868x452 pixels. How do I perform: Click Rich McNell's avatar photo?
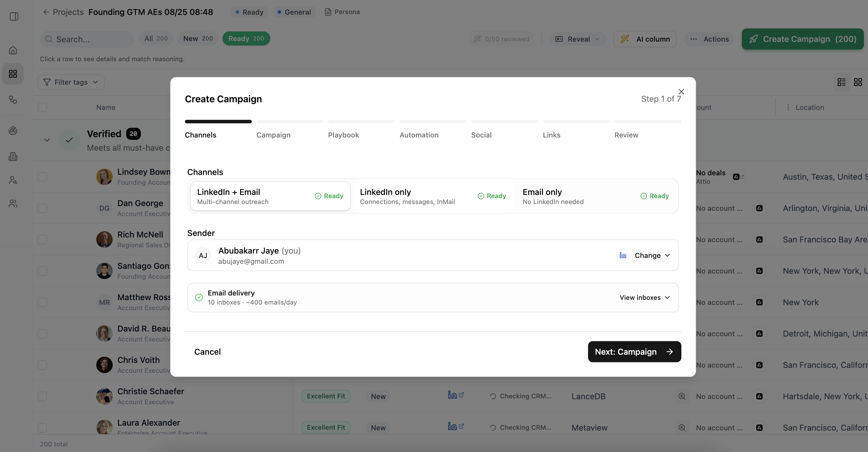click(104, 239)
